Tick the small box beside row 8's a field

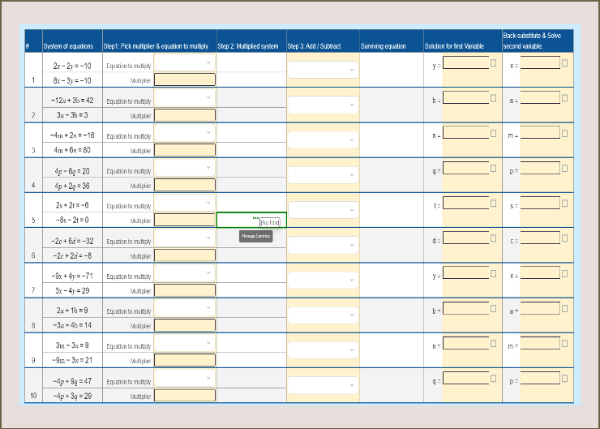[x=565, y=308]
